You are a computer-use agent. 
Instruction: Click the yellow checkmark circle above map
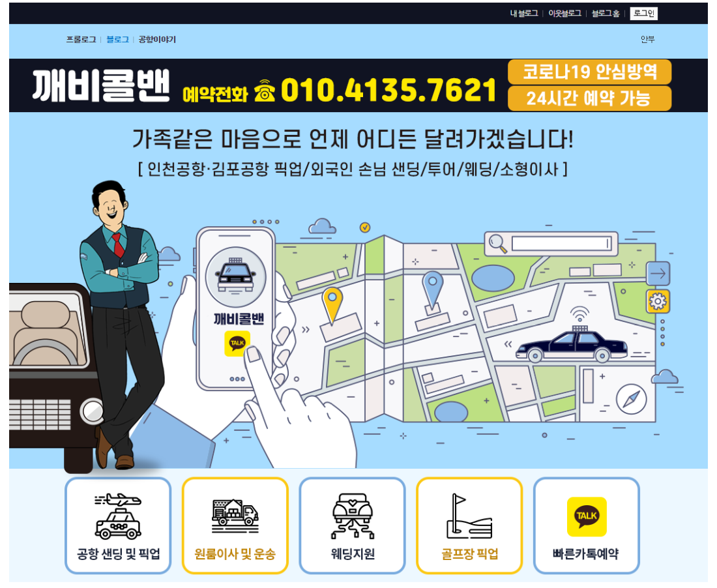click(x=365, y=228)
